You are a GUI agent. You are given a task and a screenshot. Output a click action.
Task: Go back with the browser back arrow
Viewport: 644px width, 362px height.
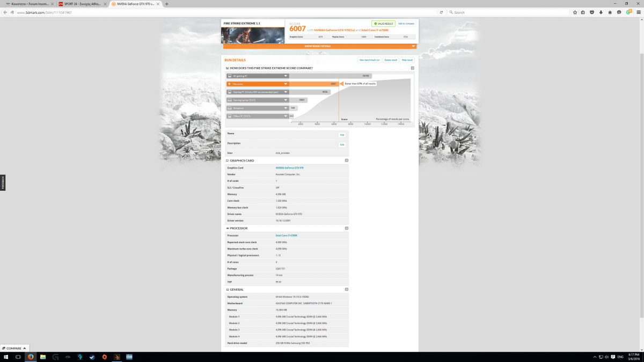pyautogui.click(x=5, y=12)
